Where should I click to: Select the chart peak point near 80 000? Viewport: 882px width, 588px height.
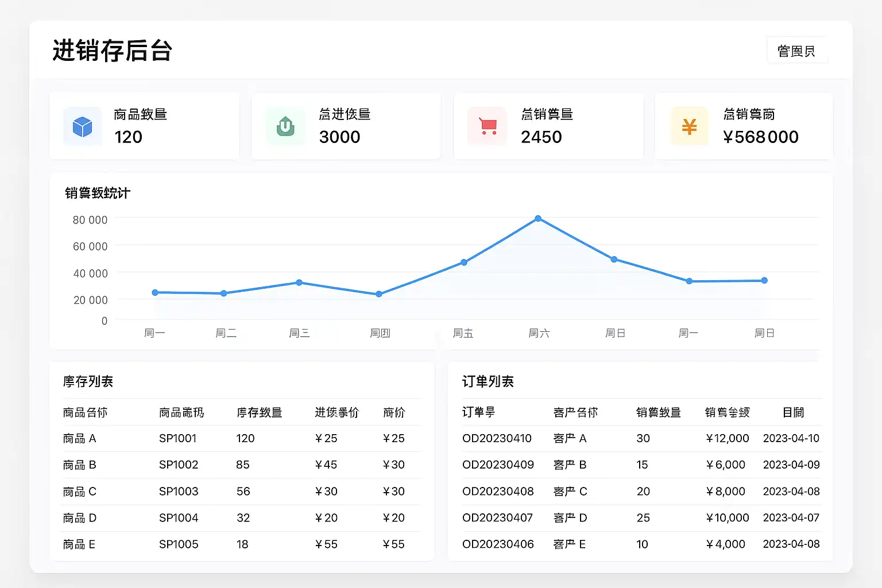coord(538,219)
